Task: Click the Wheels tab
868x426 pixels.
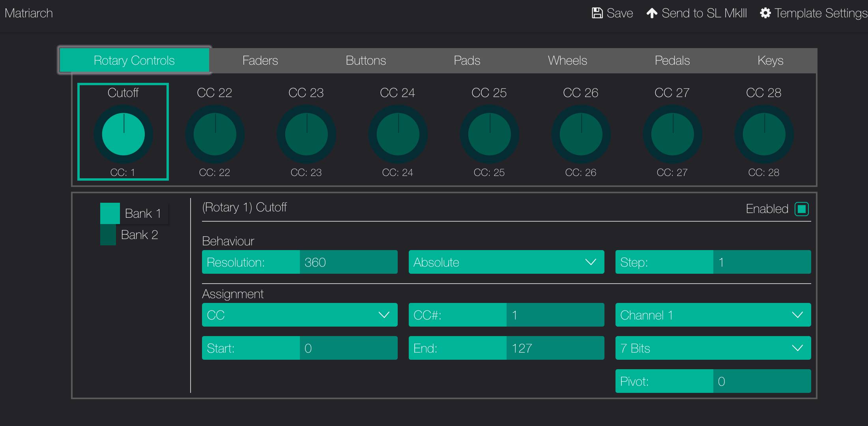Action: pyautogui.click(x=567, y=60)
